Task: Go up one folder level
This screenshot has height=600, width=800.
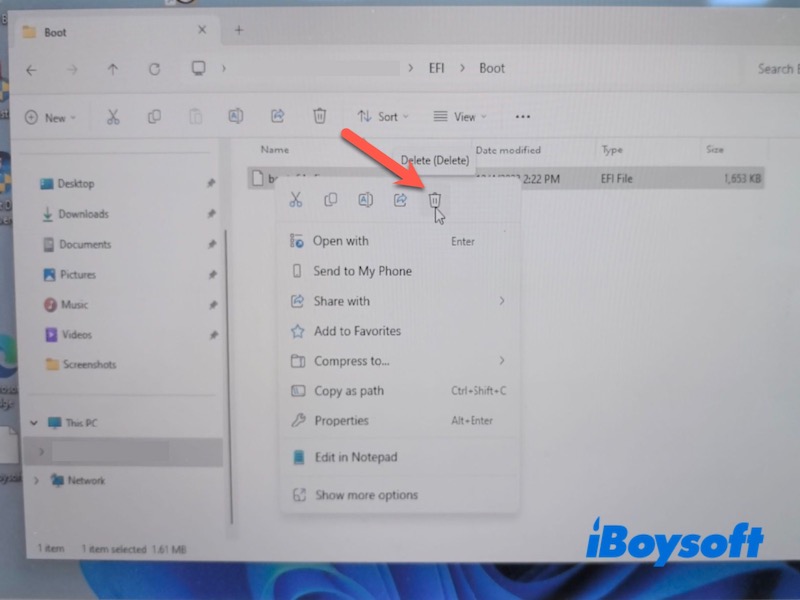Action: [113, 69]
